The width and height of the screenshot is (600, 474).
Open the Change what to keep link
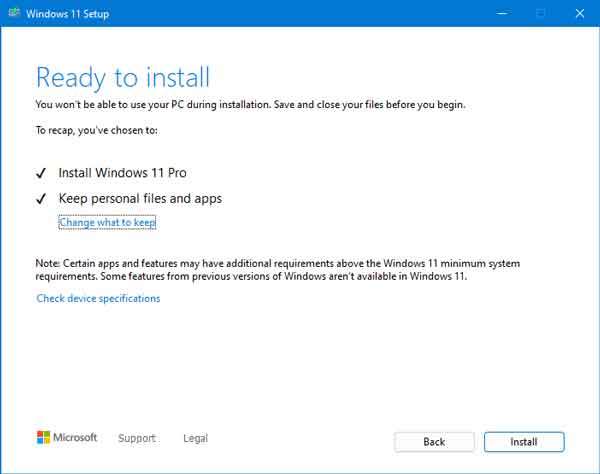point(107,222)
